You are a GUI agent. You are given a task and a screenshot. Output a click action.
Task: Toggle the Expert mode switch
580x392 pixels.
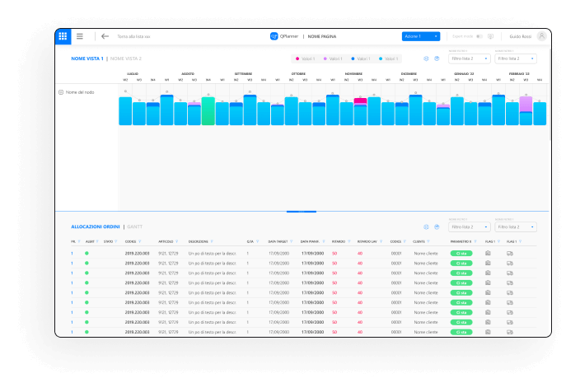(479, 36)
